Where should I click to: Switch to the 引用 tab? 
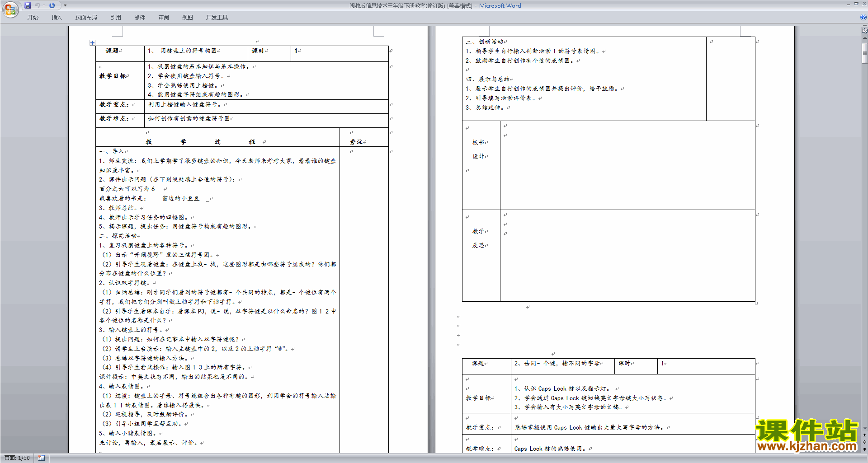pos(116,18)
